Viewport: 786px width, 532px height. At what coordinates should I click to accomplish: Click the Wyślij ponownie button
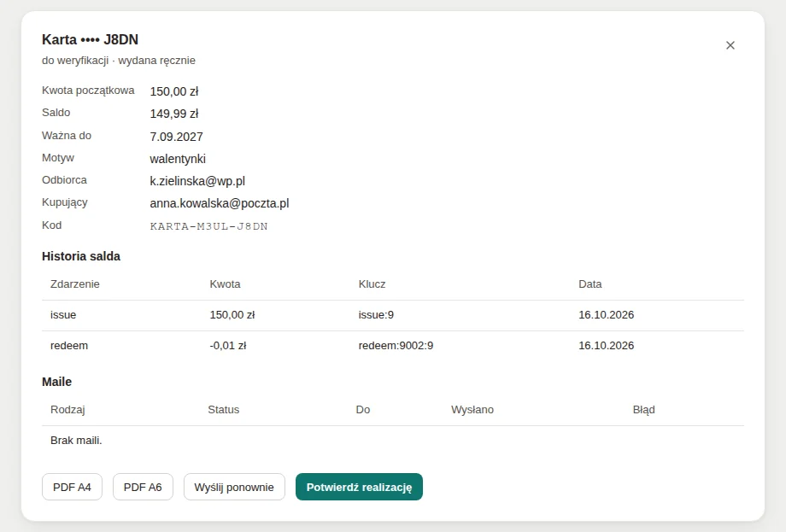coord(234,487)
